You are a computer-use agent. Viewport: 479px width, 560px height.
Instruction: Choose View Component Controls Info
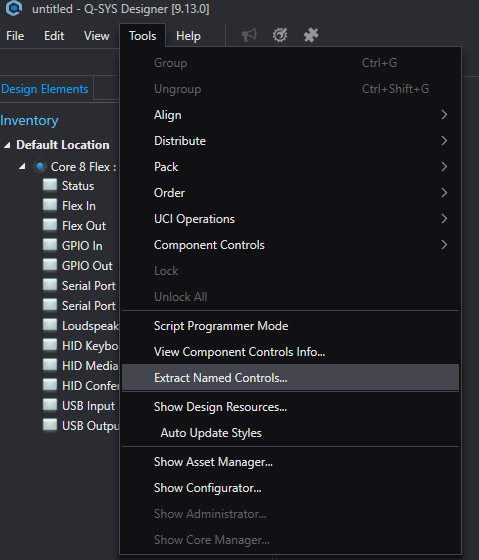pos(290,352)
